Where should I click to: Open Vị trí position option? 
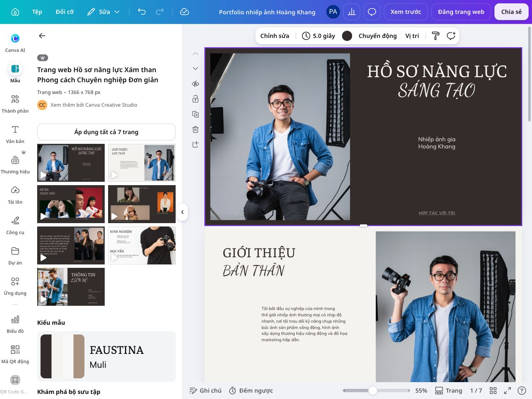pos(412,36)
